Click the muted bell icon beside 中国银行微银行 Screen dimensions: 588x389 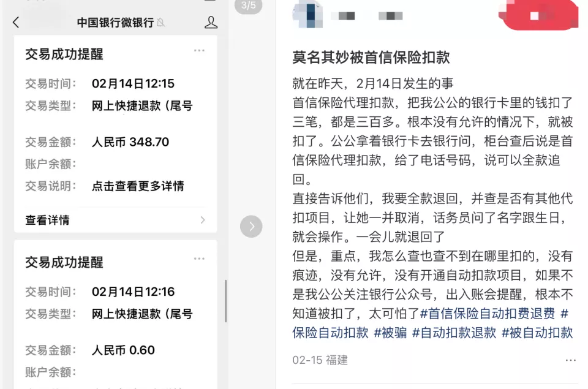tap(161, 23)
